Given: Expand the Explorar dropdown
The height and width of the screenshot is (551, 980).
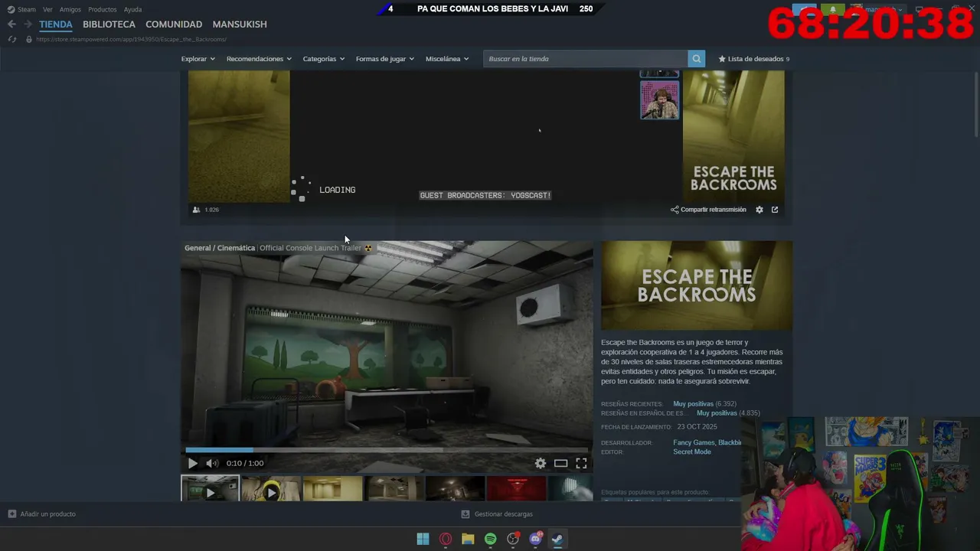Looking at the screenshot, I should click(198, 59).
